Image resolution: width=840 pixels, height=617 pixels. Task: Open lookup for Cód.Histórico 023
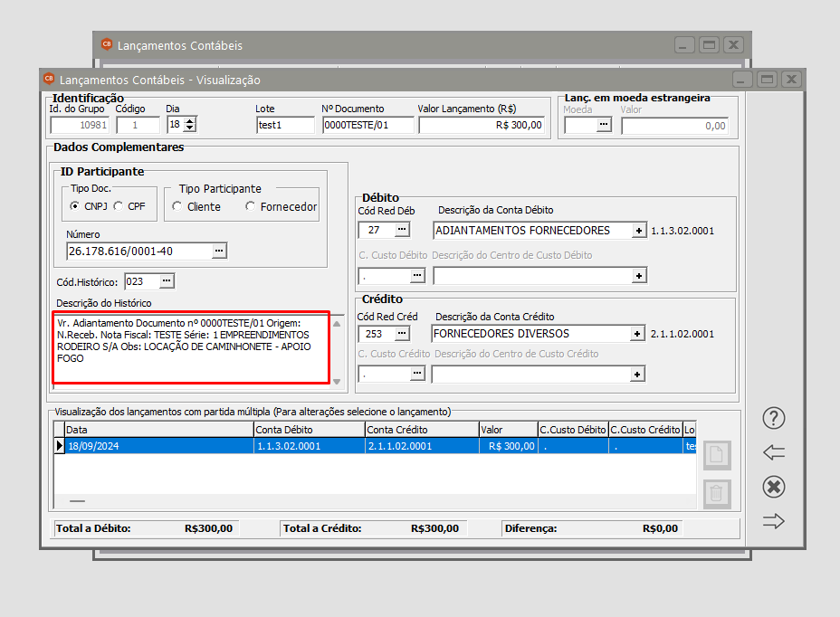(x=167, y=281)
